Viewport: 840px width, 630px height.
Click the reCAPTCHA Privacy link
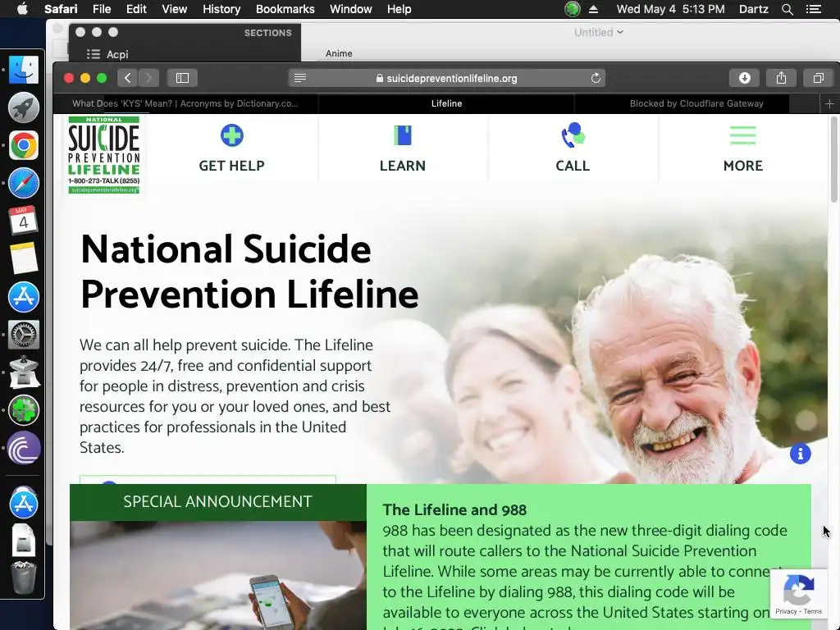[786, 611]
